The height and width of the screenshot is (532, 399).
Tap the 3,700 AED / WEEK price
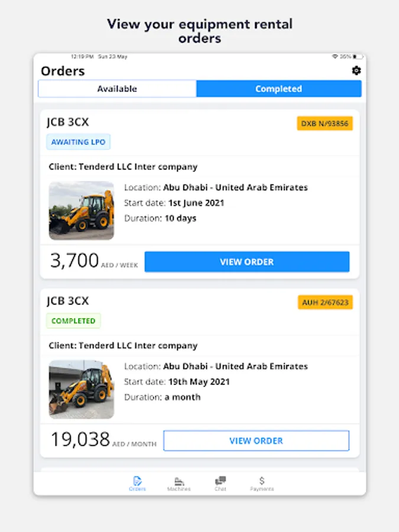[94, 261]
